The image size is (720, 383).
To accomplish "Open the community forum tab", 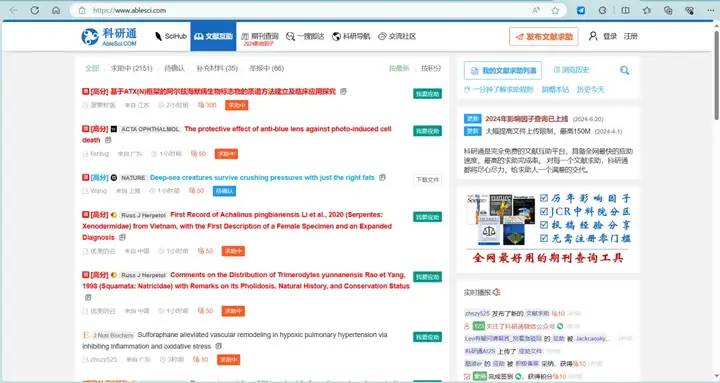I will pos(397,36).
